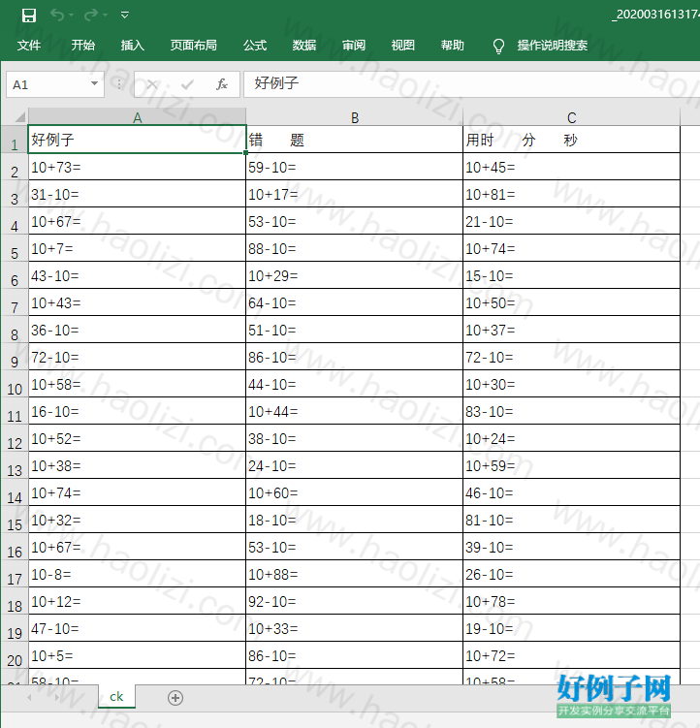
Task: Select cell with 10+5=
Action: [137, 655]
